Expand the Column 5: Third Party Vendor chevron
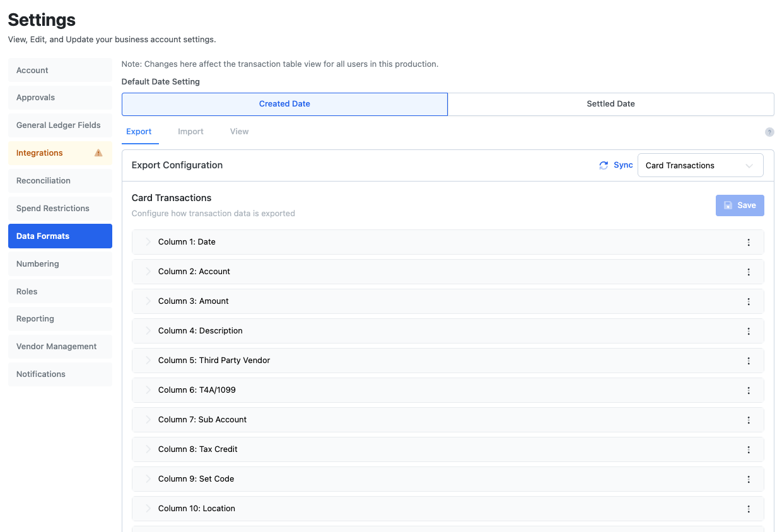Viewport: 782px width, 532px height. 149,361
